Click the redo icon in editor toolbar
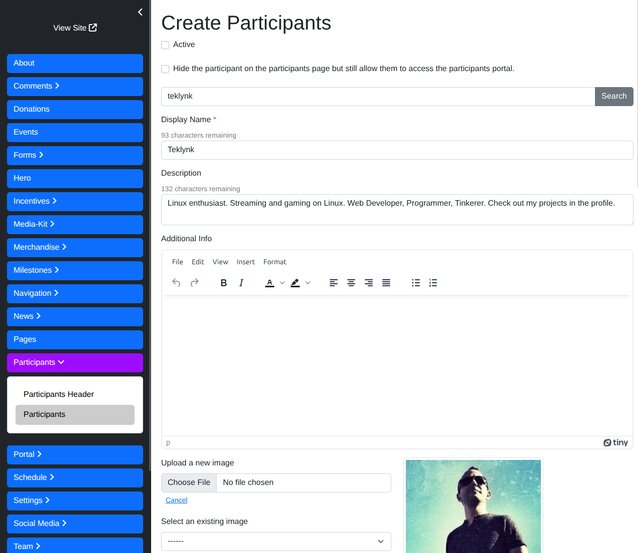This screenshot has height=553, width=638. pyautogui.click(x=195, y=283)
